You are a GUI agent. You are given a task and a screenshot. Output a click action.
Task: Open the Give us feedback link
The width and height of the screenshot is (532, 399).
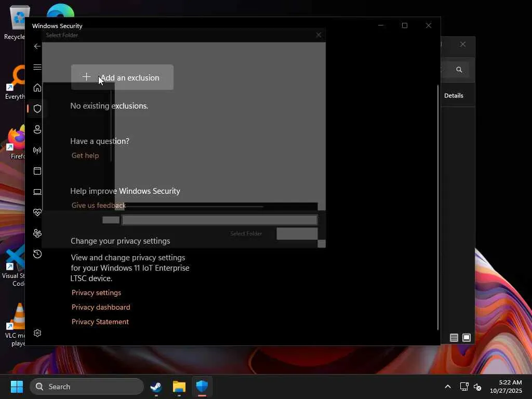point(98,205)
